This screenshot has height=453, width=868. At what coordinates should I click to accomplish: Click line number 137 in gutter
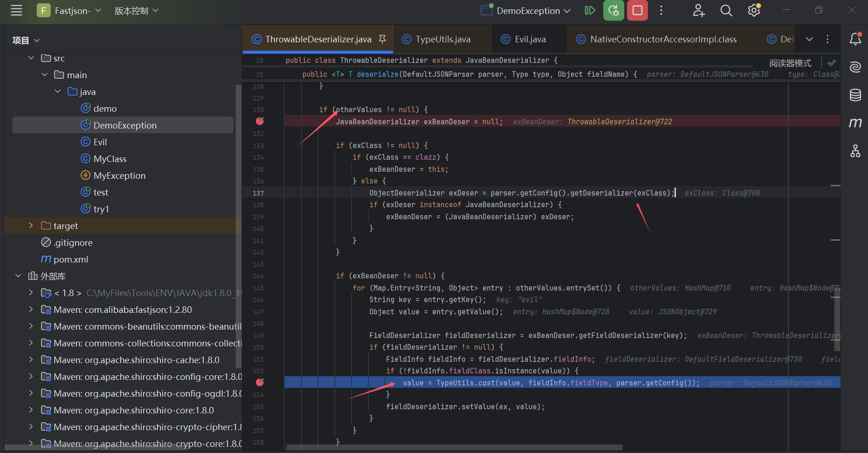(x=258, y=193)
